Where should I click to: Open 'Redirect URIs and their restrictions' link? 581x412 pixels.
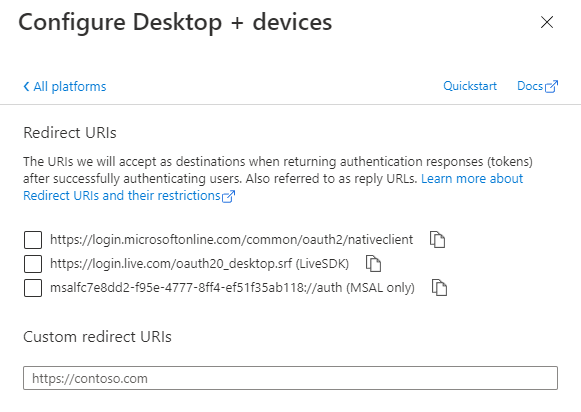click(x=122, y=196)
